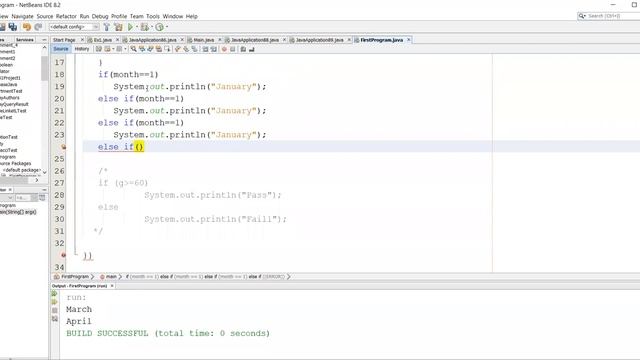
Task: Click the Save All icon in toolbar
Action: pyautogui.click(x=13, y=27)
